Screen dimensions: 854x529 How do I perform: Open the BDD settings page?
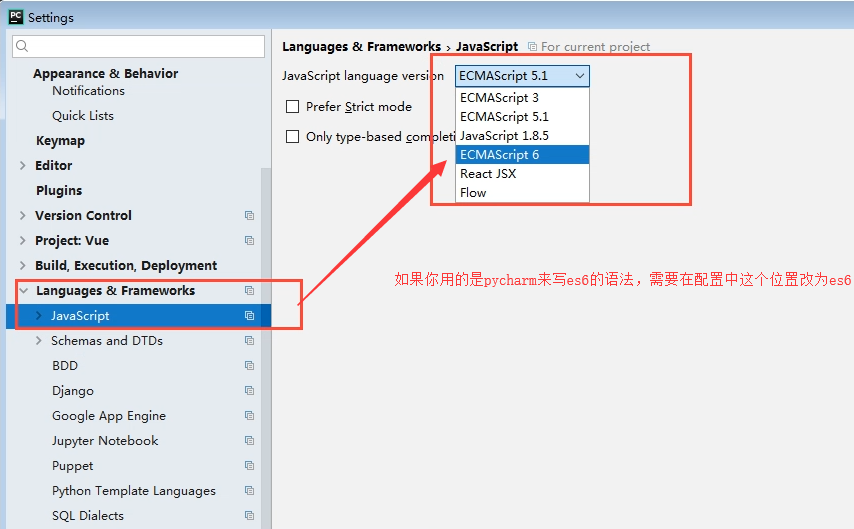[65, 366]
